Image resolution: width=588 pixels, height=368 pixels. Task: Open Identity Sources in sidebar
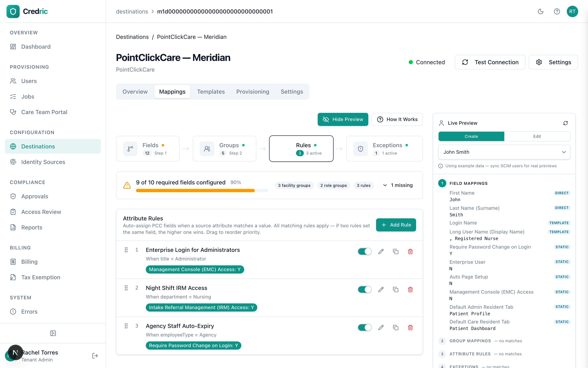53,162
